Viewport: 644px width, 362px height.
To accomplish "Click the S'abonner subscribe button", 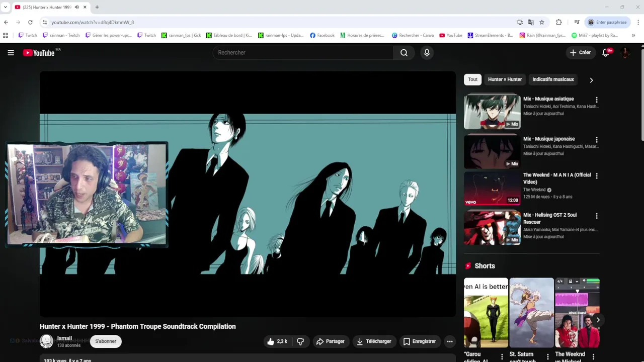I will pos(106,341).
